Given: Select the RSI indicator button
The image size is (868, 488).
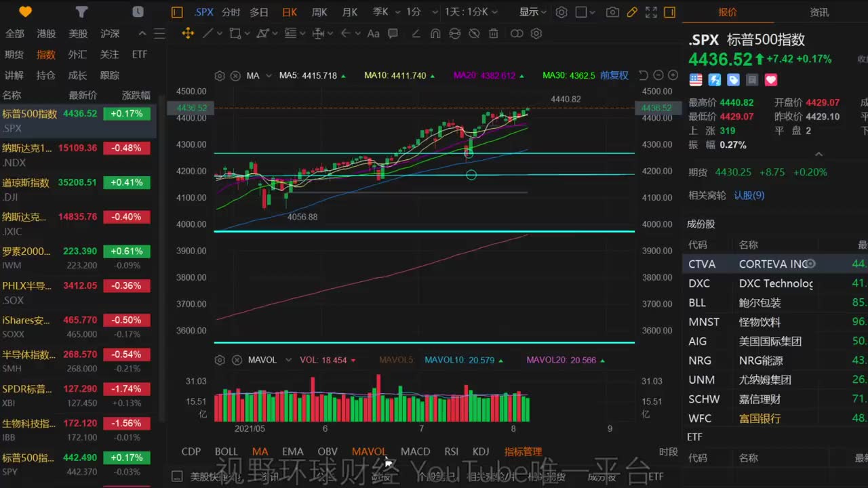Looking at the screenshot, I should [x=452, y=451].
